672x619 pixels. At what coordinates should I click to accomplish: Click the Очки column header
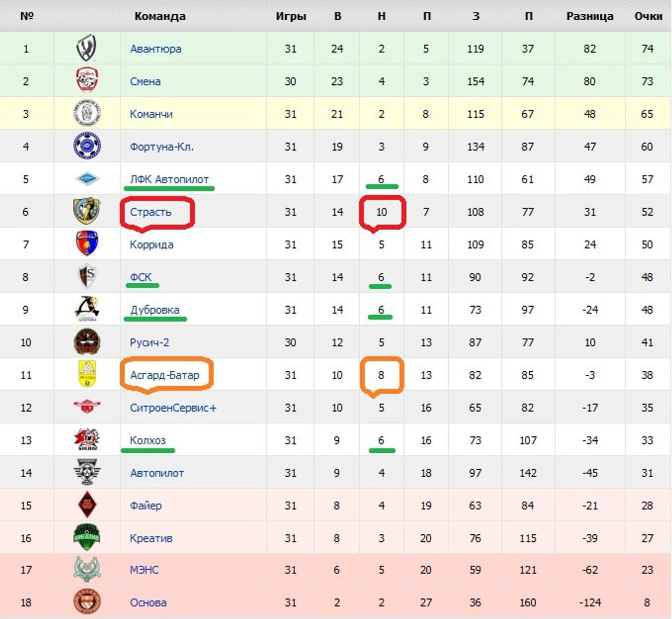tap(648, 16)
